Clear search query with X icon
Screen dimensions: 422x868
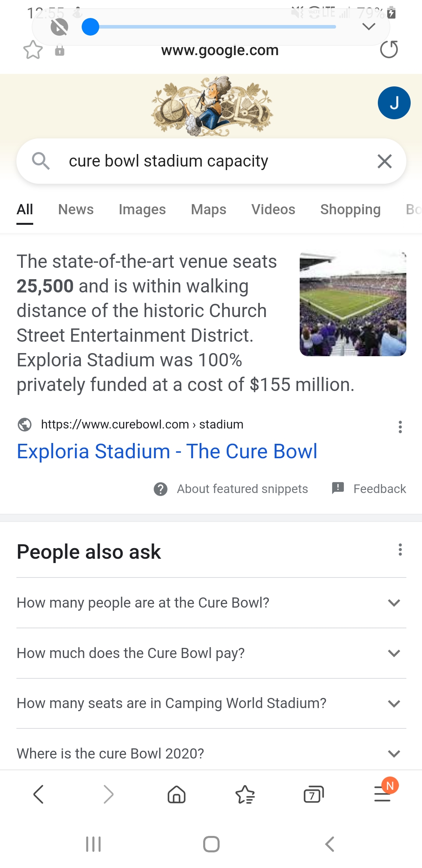[x=384, y=161]
